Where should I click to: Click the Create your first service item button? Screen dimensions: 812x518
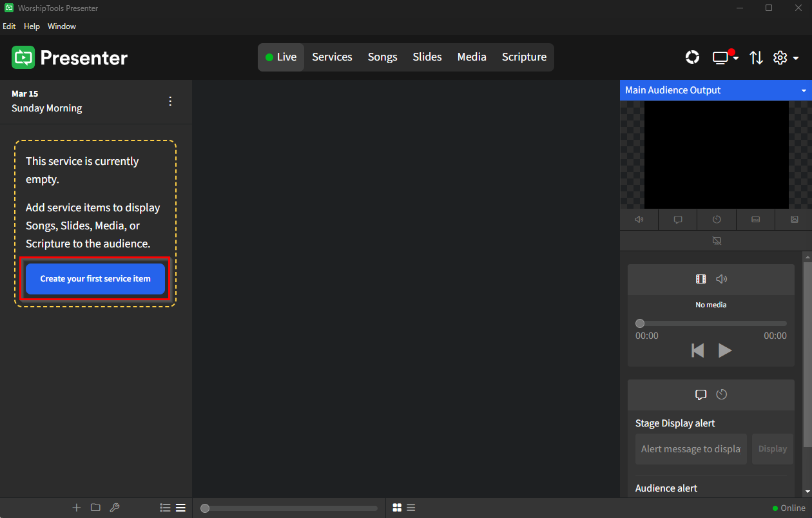94,278
